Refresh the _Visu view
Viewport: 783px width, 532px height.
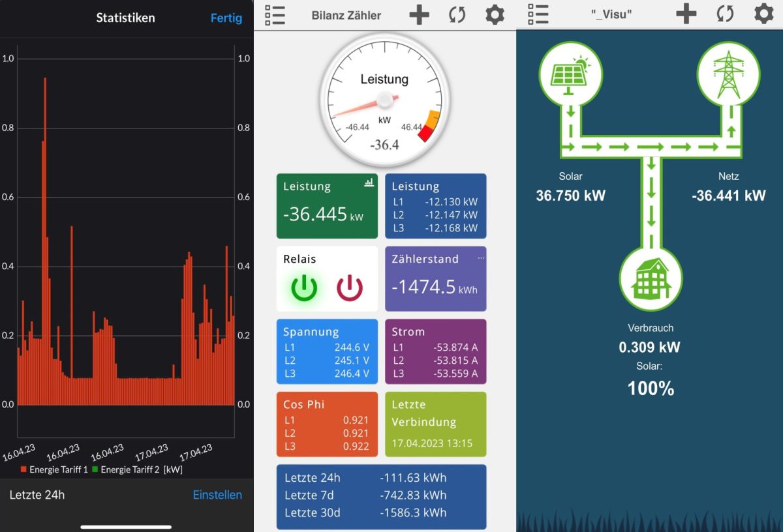pyautogui.click(x=725, y=14)
